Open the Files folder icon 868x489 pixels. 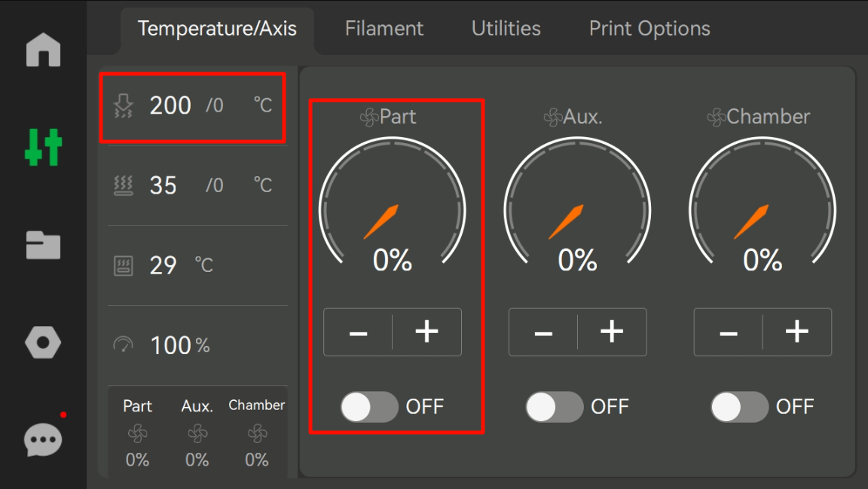[x=43, y=245]
